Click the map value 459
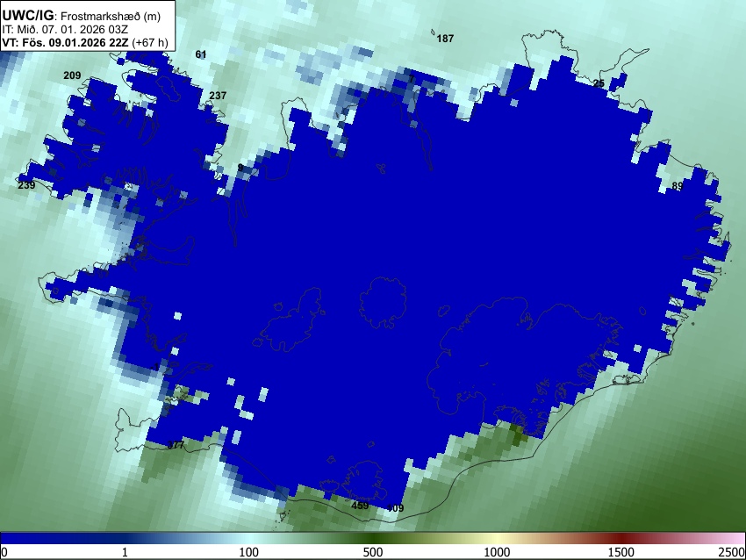746x560 pixels. pyautogui.click(x=360, y=506)
